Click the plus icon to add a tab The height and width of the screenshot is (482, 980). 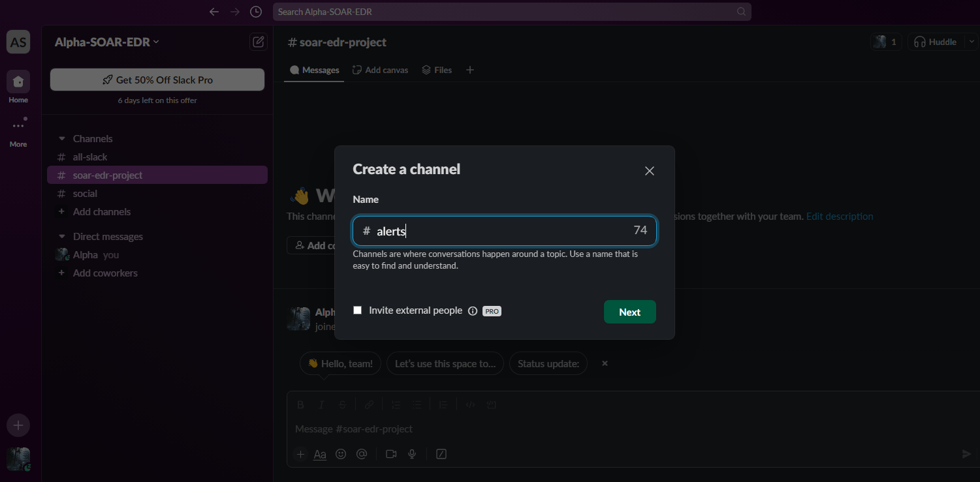469,70
